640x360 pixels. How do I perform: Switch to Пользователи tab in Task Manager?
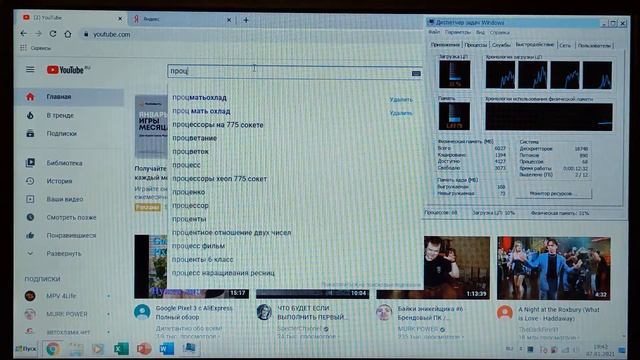[594, 45]
